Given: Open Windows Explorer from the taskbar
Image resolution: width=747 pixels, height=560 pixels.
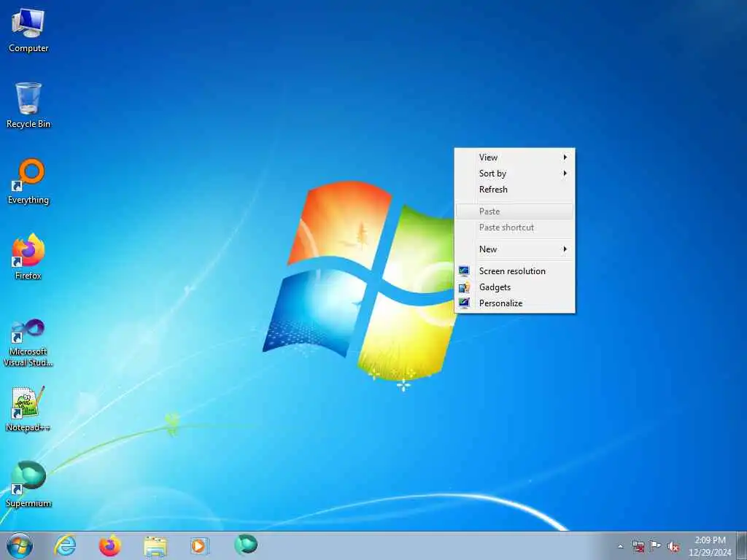Looking at the screenshot, I should 155,546.
